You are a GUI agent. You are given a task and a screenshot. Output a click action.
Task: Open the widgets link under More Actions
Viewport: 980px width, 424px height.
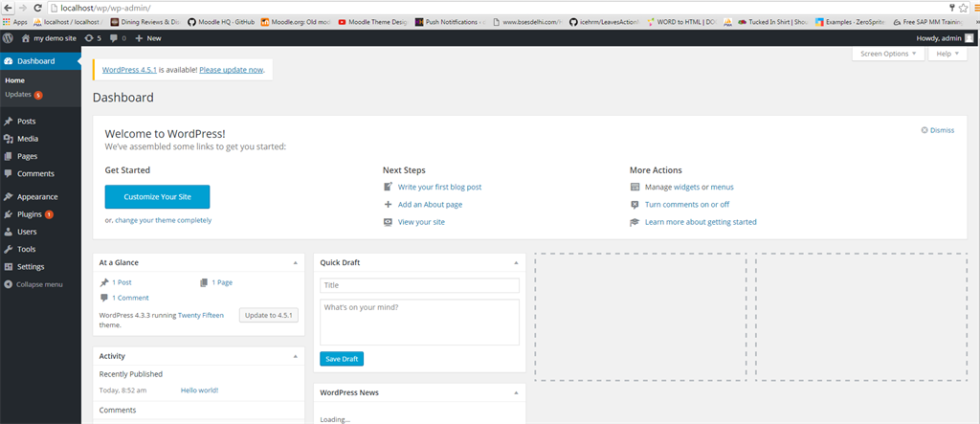coord(686,187)
